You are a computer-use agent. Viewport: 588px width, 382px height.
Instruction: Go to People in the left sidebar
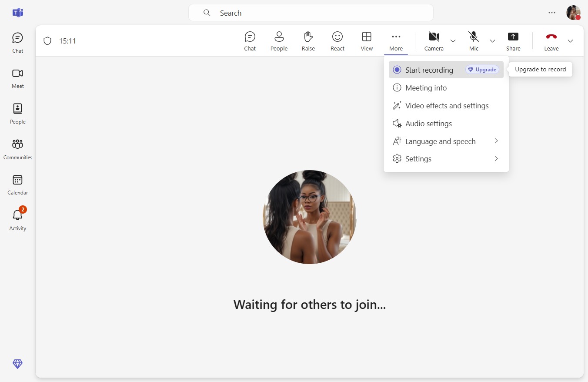tap(18, 114)
